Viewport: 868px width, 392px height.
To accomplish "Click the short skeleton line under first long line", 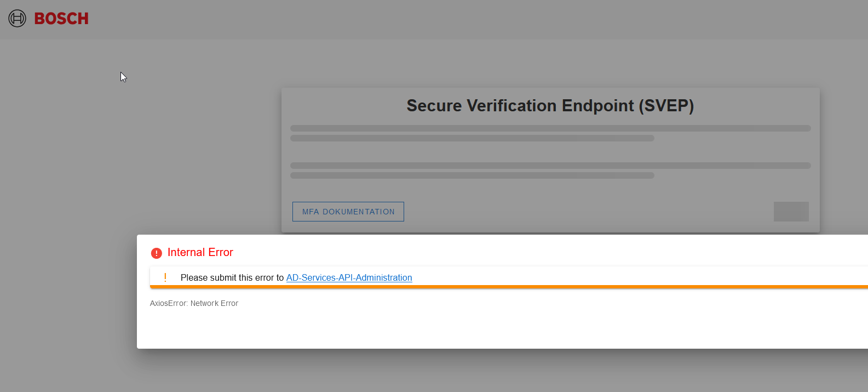I will (x=472, y=138).
